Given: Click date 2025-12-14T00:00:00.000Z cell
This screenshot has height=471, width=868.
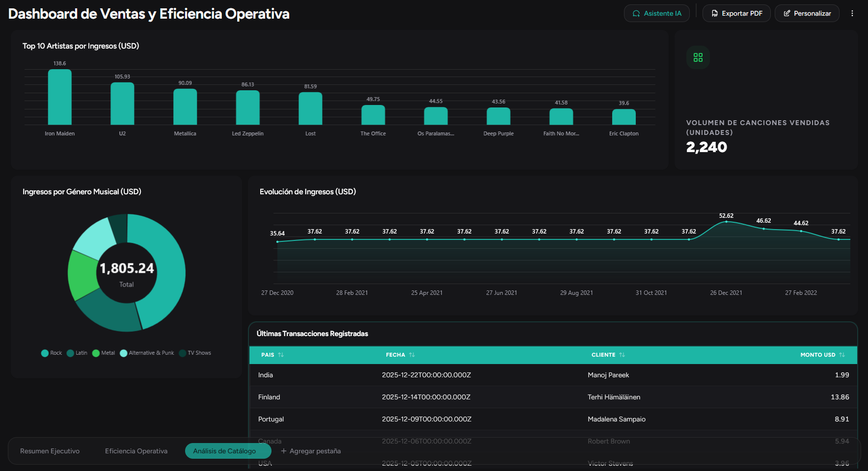Looking at the screenshot, I should click(x=426, y=397).
